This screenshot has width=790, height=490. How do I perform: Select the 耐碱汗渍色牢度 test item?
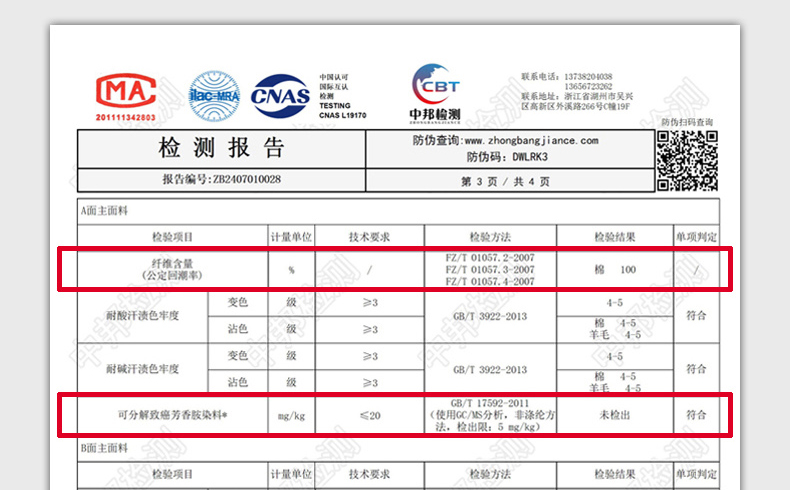pos(143,369)
